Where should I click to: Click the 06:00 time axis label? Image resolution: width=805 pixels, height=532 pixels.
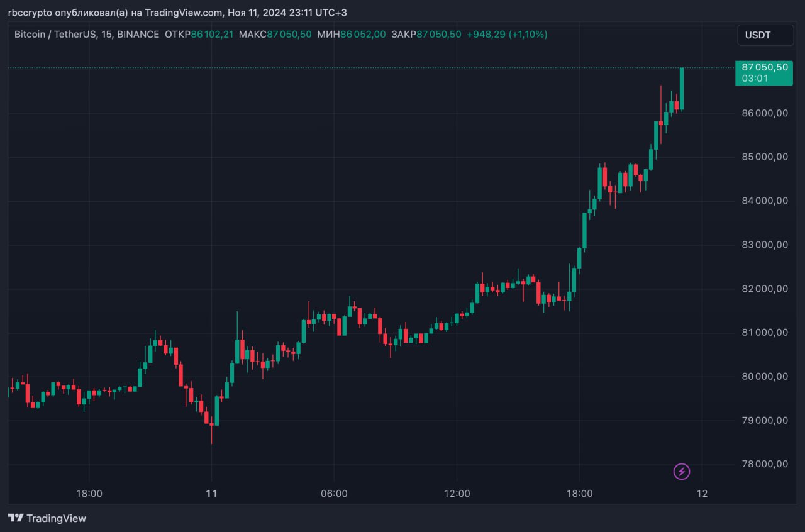(334, 494)
